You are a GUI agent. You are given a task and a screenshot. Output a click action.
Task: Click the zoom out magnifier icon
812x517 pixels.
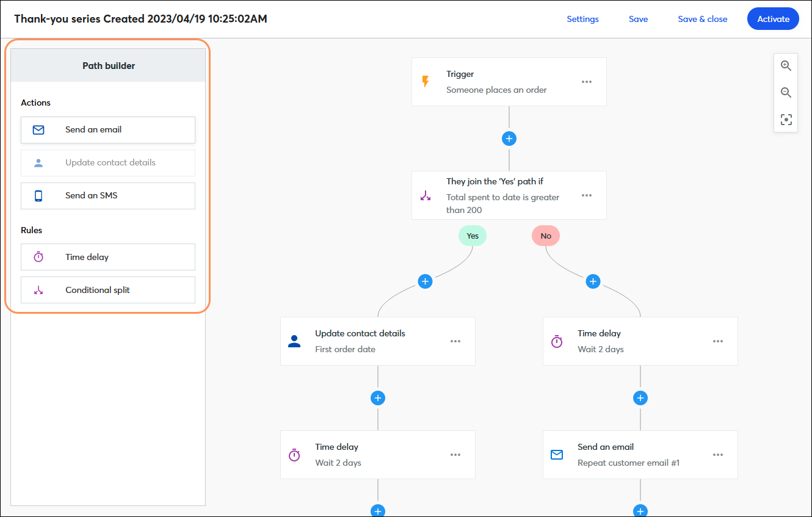(786, 93)
